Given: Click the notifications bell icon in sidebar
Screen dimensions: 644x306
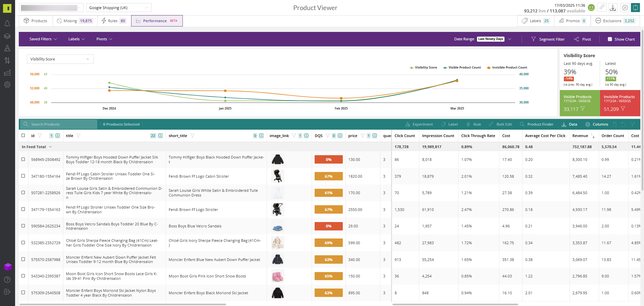Looking at the screenshot, I should coord(7,24).
